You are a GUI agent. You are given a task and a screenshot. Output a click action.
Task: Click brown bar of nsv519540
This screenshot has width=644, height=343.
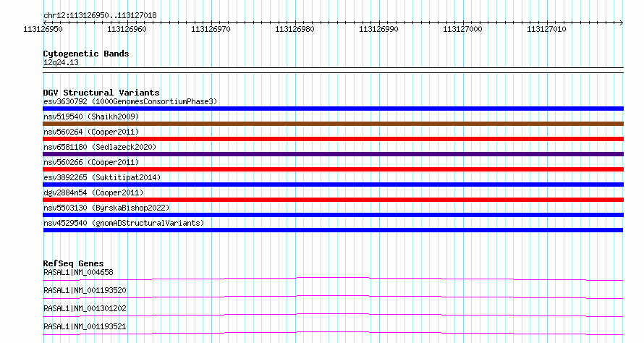coord(333,124)
